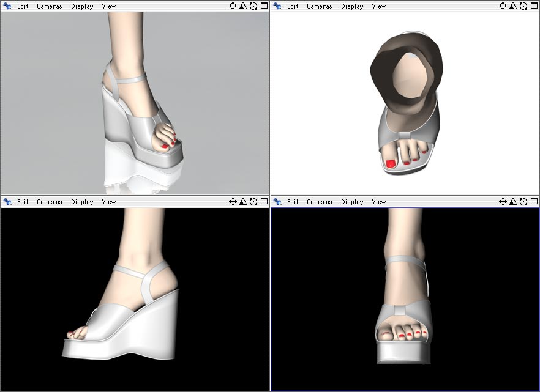The width and height of the screenshot is (540, 392).
Task: Open Cameras menu in black front-view shoe viewport
Action: click(319, 202)
